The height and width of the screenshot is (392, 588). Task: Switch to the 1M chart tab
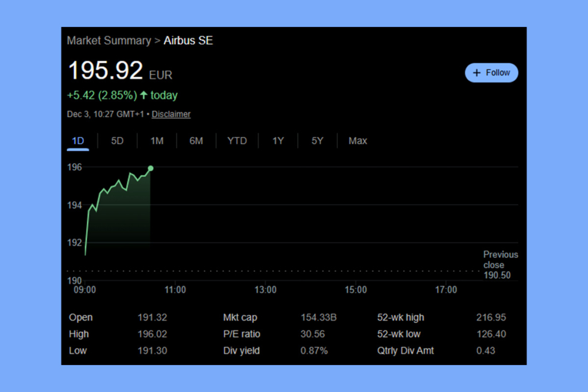157,141
